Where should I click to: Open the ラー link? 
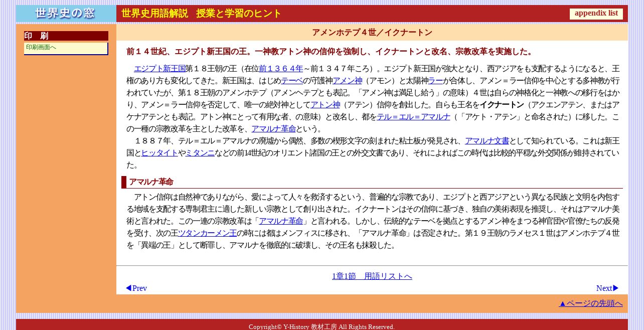435,81
